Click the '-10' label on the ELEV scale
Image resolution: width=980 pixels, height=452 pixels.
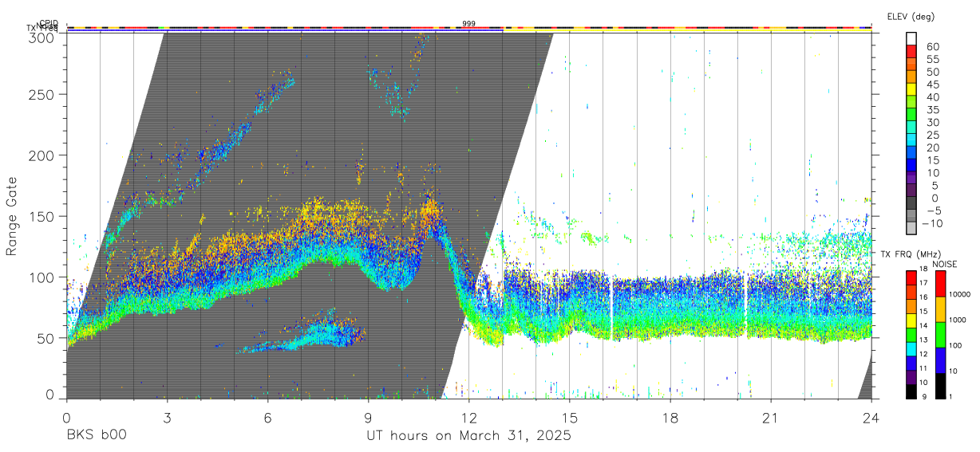pyautogui.click(x=933, y=222)
